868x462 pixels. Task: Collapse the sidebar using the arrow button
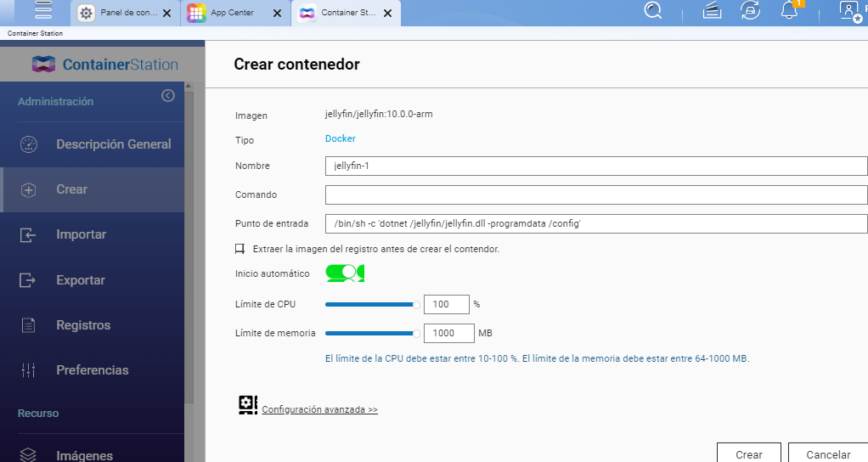pyautogui.click(x=168, y=96)
